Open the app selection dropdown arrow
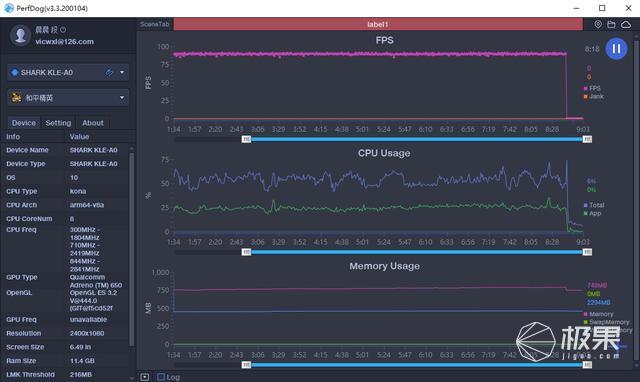Image resolution: width=640 pixels, height=382 pixels. point(122,98)
